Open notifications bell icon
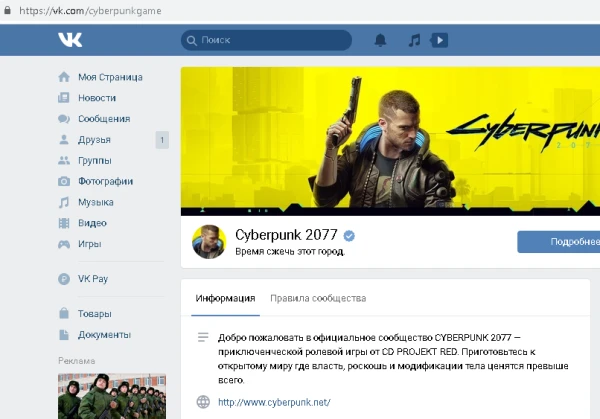Viewport: 600px width, 419px height. pos(380,40)
